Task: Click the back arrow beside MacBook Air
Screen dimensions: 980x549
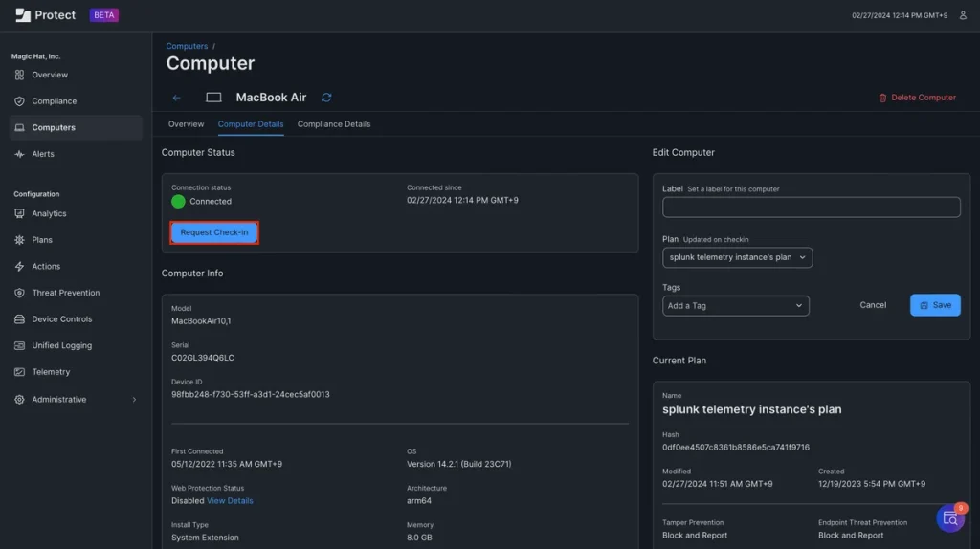Action: tap(176, 98)
